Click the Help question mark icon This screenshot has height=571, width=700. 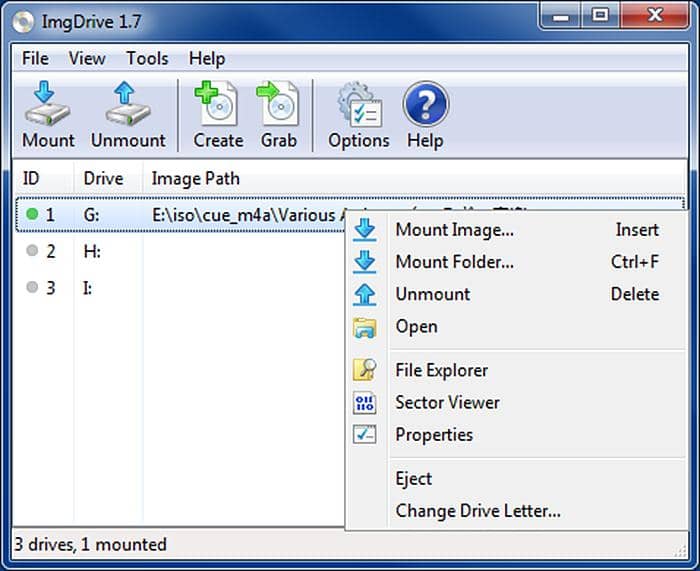click(425, 104)
